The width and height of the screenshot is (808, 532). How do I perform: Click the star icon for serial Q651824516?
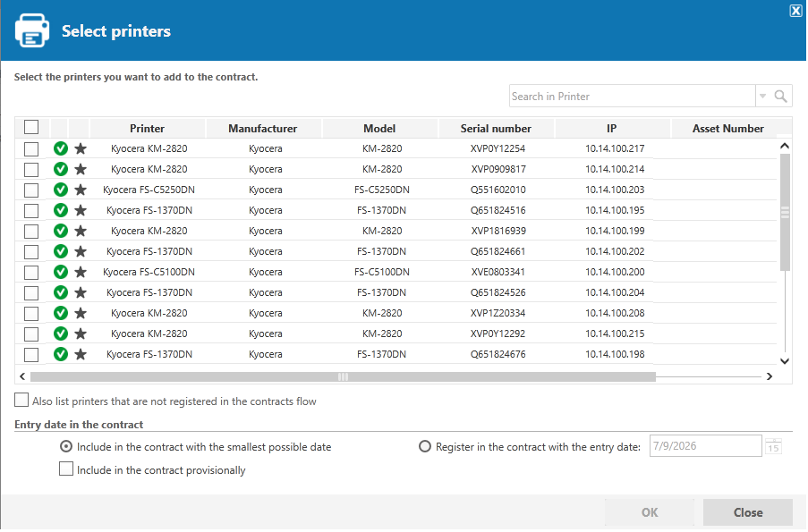(x=81, y=211)
